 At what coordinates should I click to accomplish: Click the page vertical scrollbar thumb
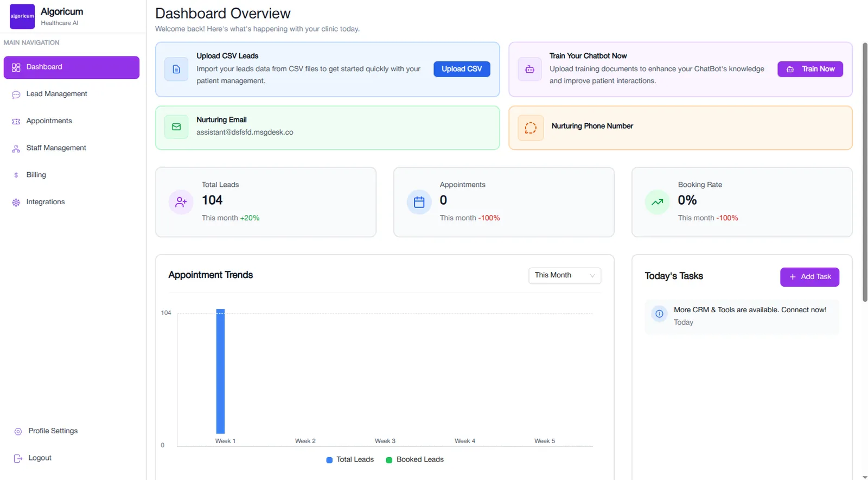[865, 172]
